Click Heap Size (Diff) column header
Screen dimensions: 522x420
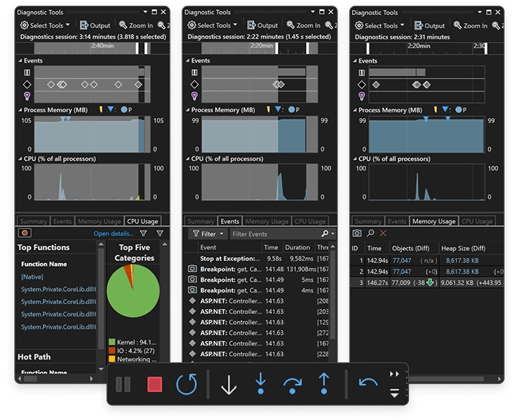point(463,248)
